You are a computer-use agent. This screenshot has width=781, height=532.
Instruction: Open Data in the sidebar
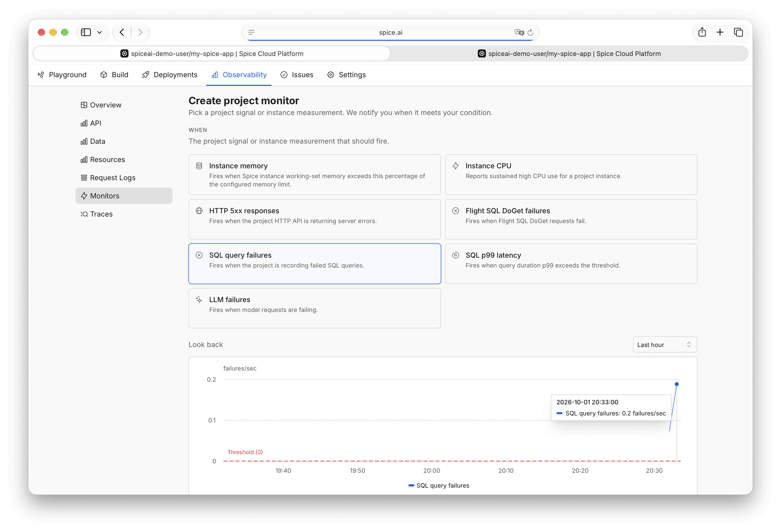pyautogui.click(x=124, y=141)
